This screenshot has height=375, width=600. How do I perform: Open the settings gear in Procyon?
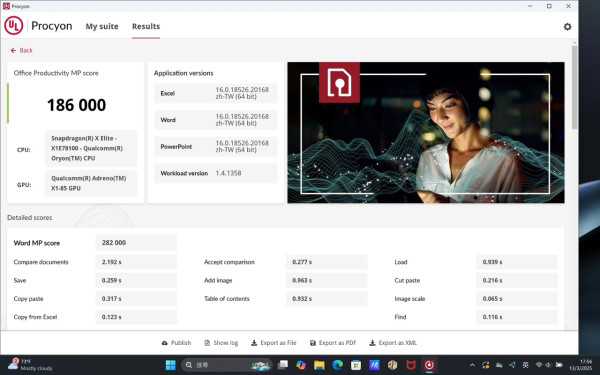[567, 26]
